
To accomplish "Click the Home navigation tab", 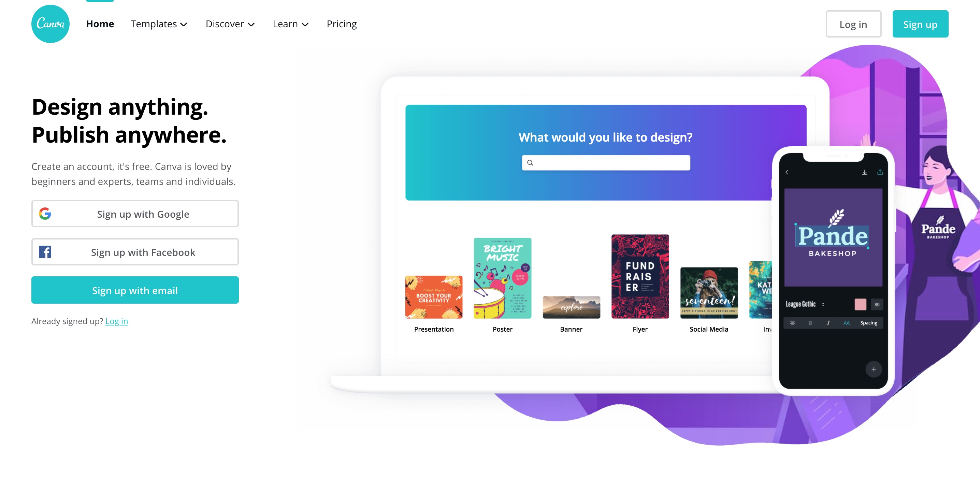I will 100,24.
